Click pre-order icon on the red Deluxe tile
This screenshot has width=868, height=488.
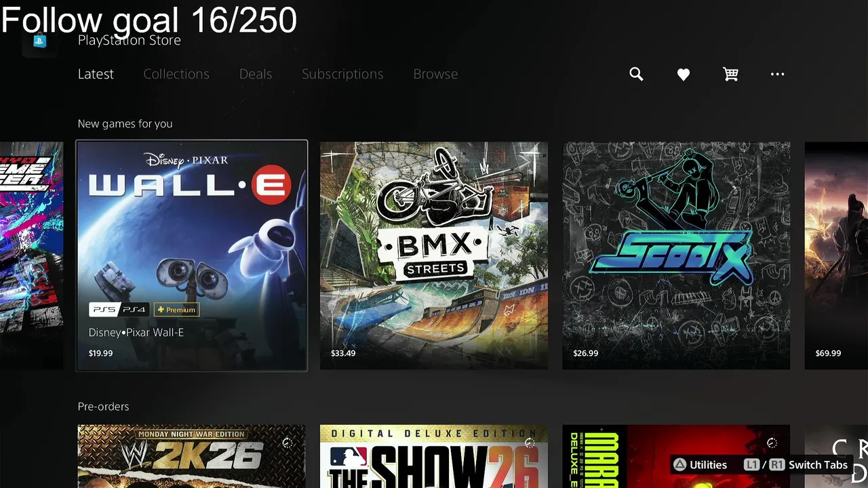pos(772,443)
